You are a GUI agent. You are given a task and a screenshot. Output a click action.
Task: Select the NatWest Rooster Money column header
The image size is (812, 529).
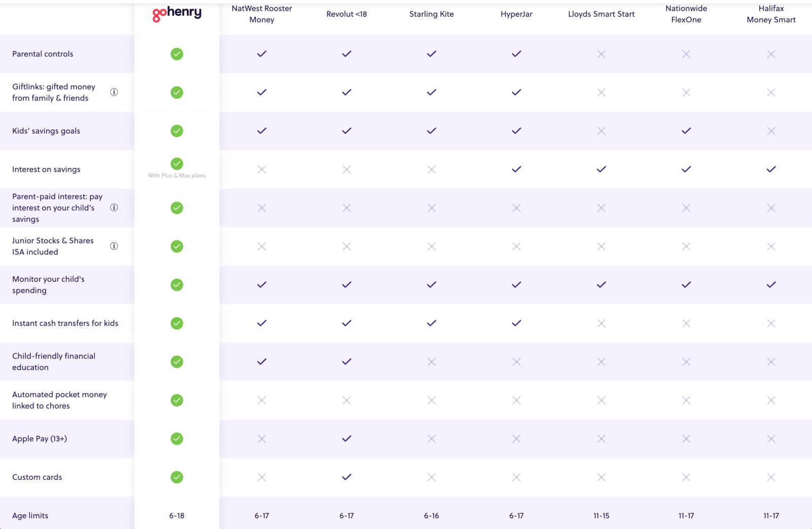[262, 14]
